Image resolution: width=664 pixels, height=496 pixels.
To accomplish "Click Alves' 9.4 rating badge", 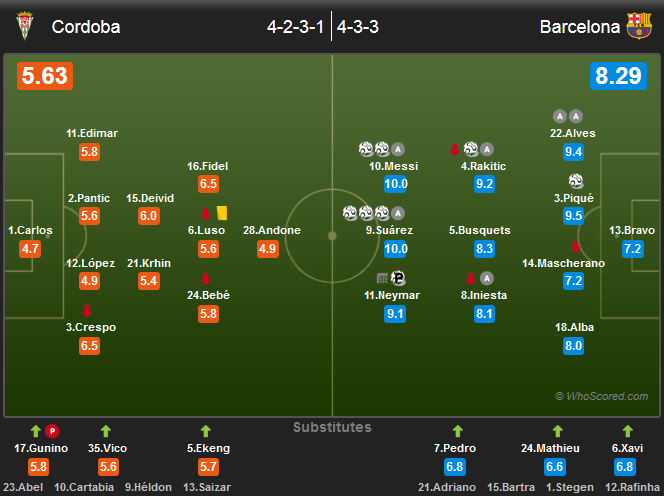I will tap(573, 152).
